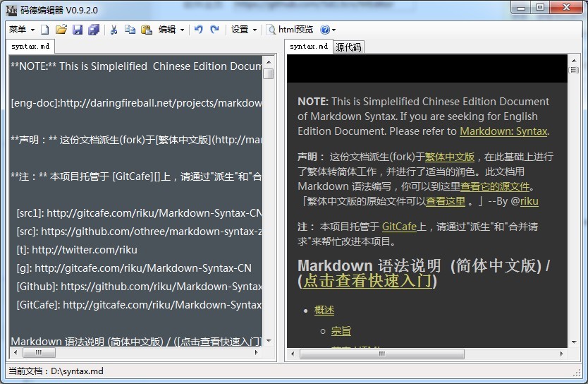Maximize the 码德编辑器 window

[x=540, y=8]
